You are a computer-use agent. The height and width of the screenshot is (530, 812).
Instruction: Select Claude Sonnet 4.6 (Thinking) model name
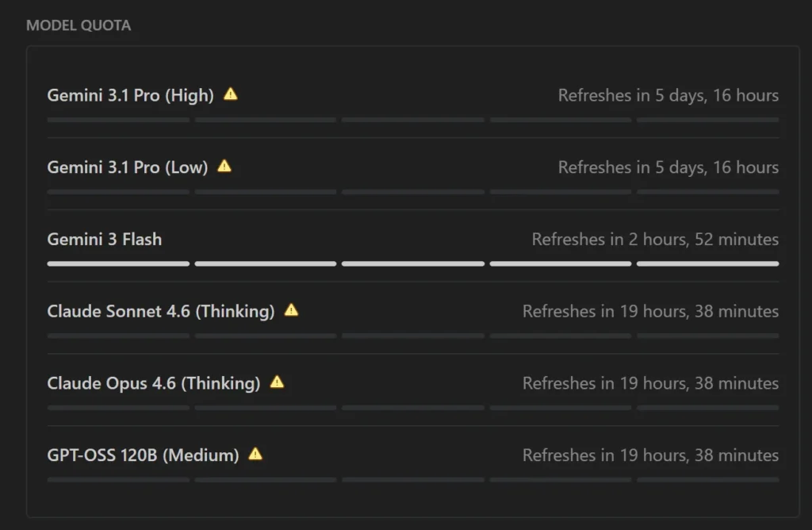tap(161, 311)
